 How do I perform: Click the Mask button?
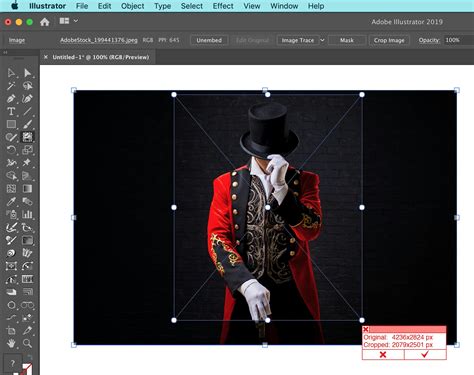pos(347,40)
